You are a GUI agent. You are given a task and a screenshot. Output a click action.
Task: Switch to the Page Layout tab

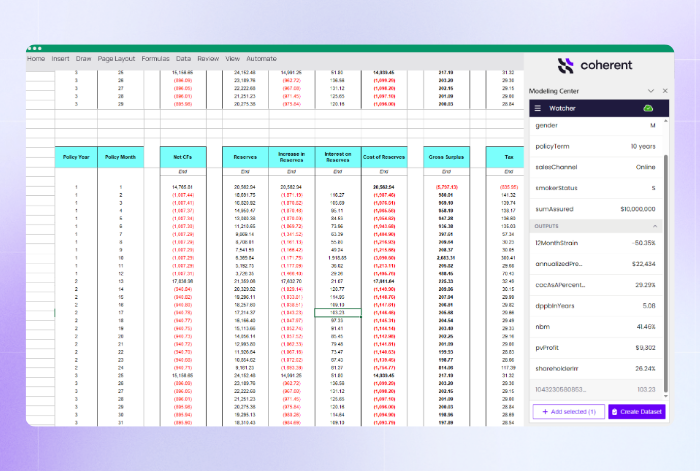[116, 59]
